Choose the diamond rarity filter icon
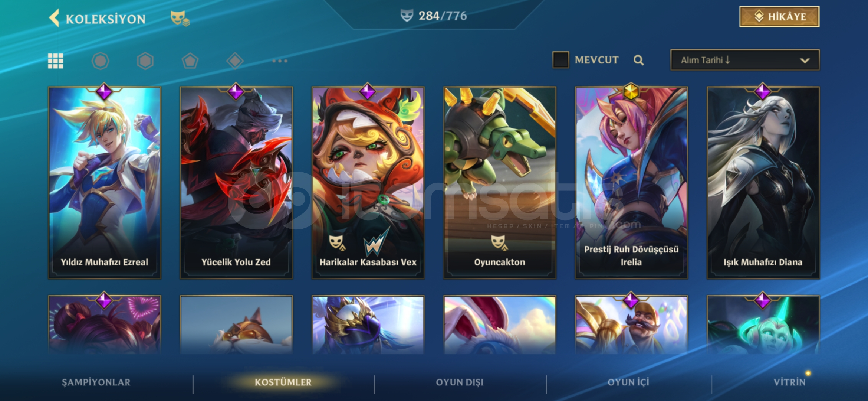 pos(235,61)
